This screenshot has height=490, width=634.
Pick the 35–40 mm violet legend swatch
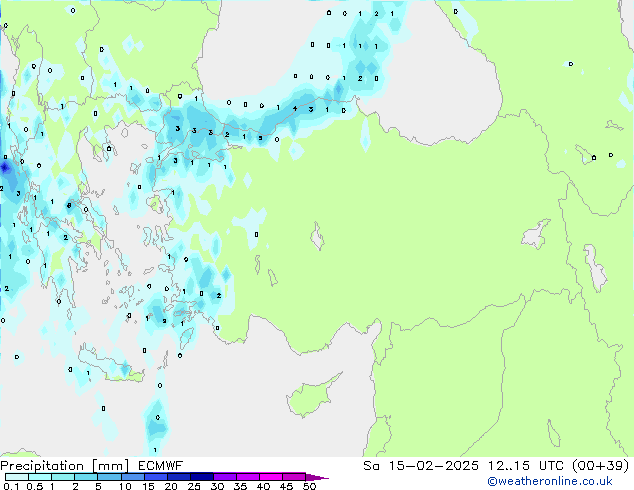(247, 477)
